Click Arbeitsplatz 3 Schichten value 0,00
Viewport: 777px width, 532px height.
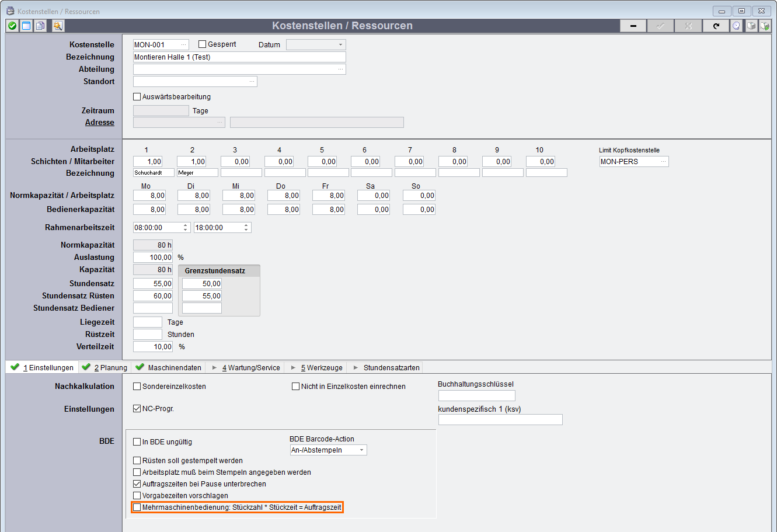(235, 161)
